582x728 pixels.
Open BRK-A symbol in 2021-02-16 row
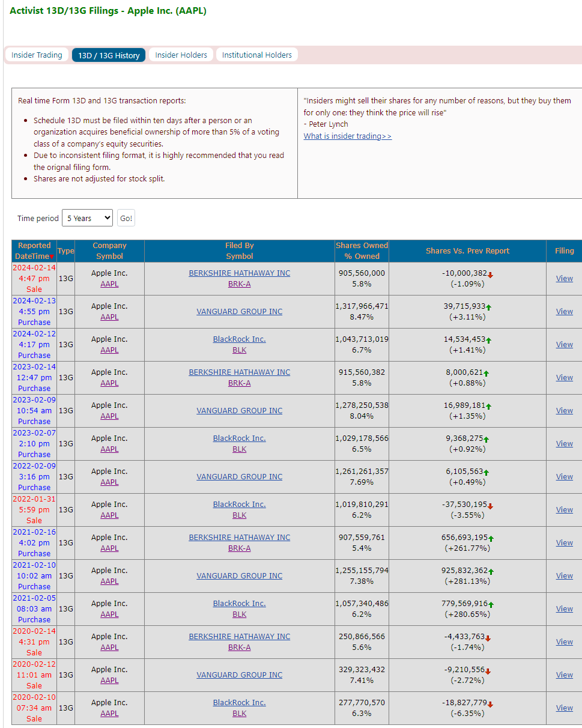tap(240, 548)
